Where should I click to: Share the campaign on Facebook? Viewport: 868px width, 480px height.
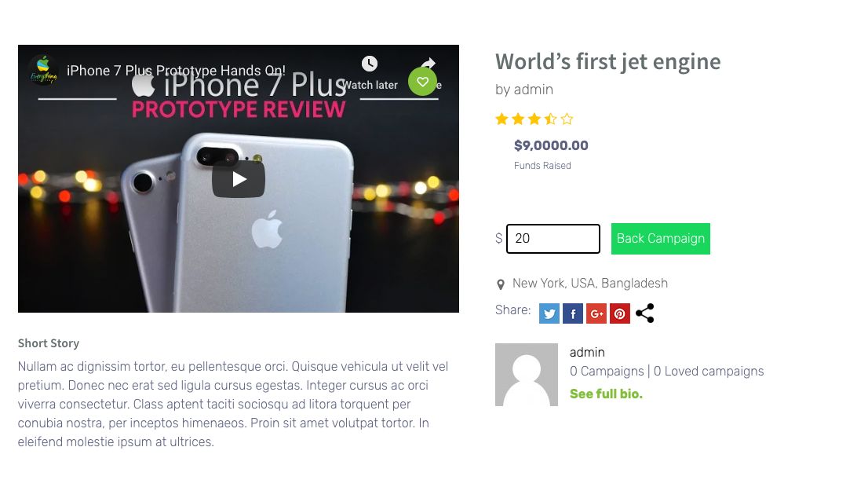[573, 313]
